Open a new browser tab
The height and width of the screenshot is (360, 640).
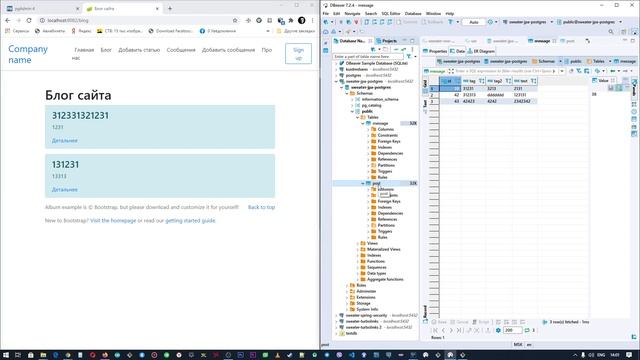(170, 8)
